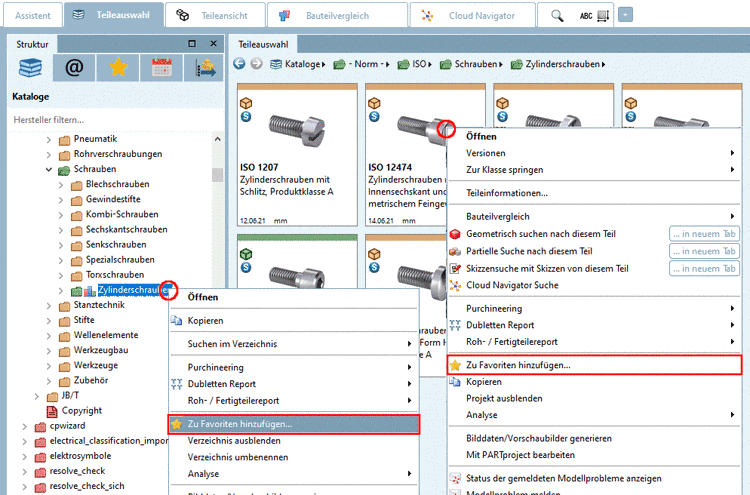This screenshot has width=750, height=495.
Task: Click Zu Favoriten hinzufügen in left context menu
Action: 294,424
